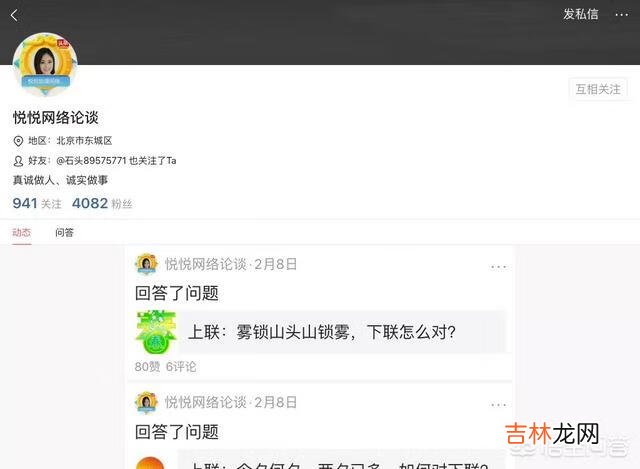View the 80赞 likes on first post
The height and width of the screenshot is (469, 640).
pyautogui.click(x=147, y=367)
